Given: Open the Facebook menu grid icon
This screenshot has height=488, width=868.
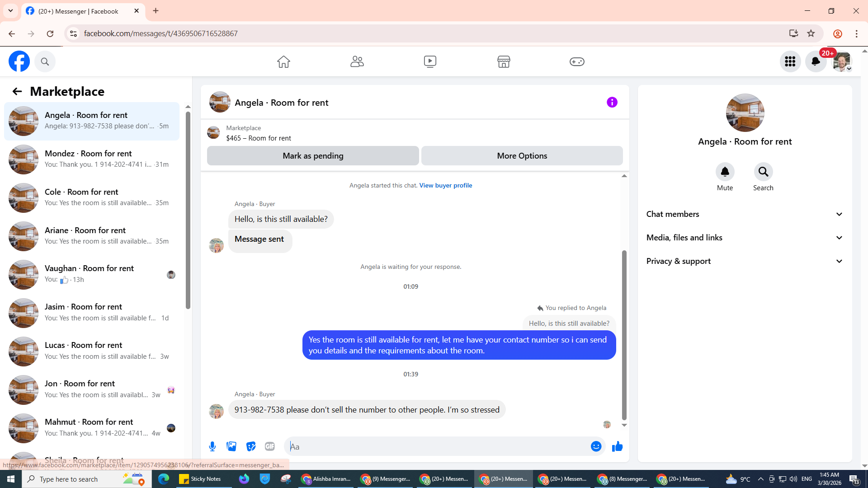Looking at the screenshot, I should (x=790, y=61).
